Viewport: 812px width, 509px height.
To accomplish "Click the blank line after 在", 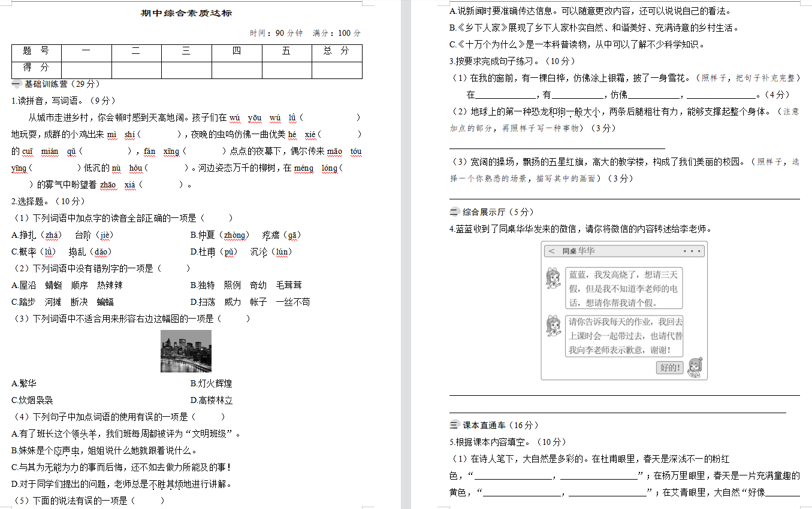I will 505,95.
